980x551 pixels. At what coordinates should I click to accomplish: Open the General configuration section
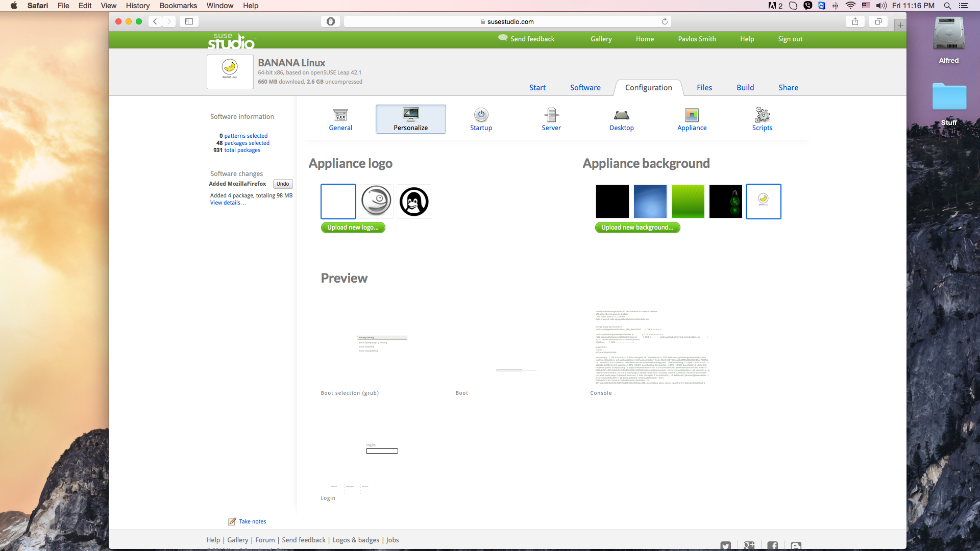pyautogui.click(x=340, y=119)
